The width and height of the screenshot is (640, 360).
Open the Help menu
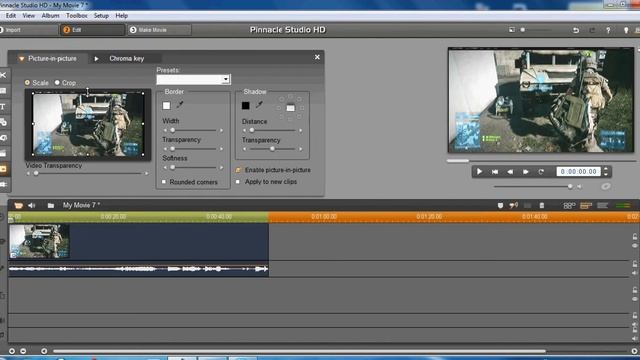tap(121, 16)
